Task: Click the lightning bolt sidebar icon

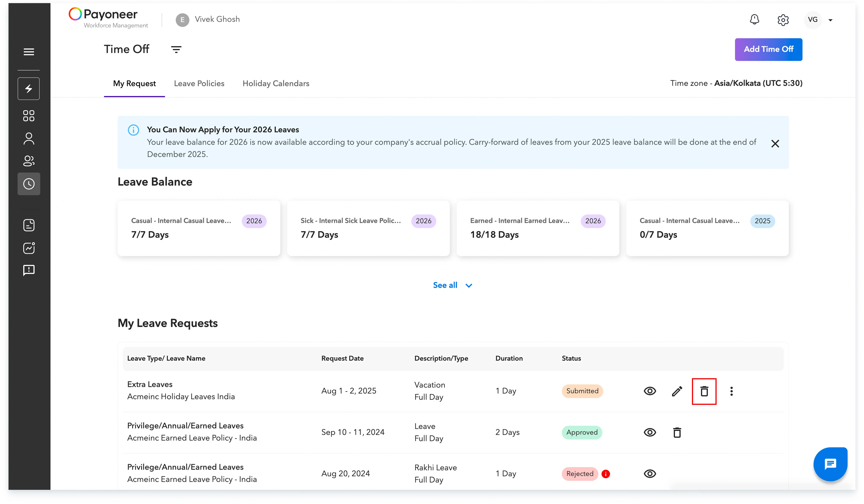Action: point(29,89)
